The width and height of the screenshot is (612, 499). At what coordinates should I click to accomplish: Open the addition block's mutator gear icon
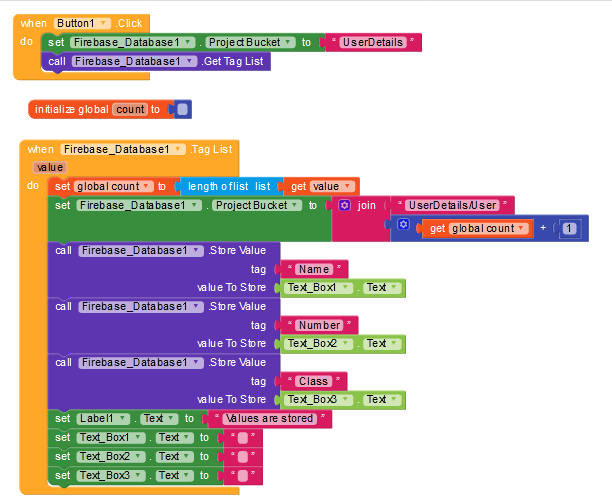pyautogui.click(x=403, y=224)
